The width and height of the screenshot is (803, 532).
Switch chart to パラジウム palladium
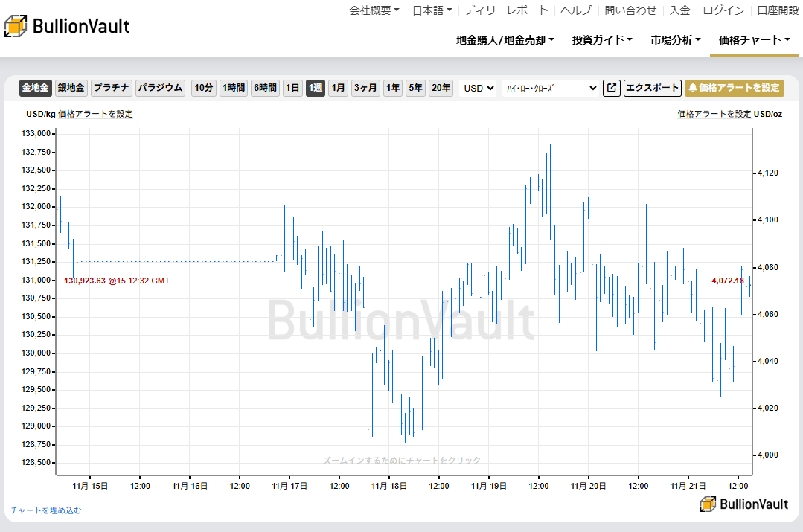coord(159,88)
